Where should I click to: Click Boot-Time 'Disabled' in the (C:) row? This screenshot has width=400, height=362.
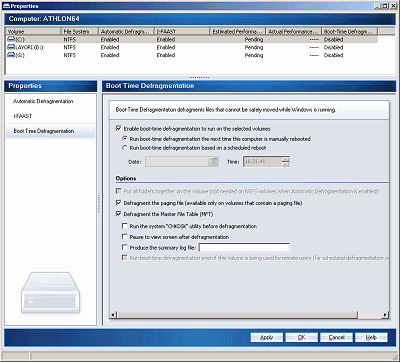click(333, 39)
